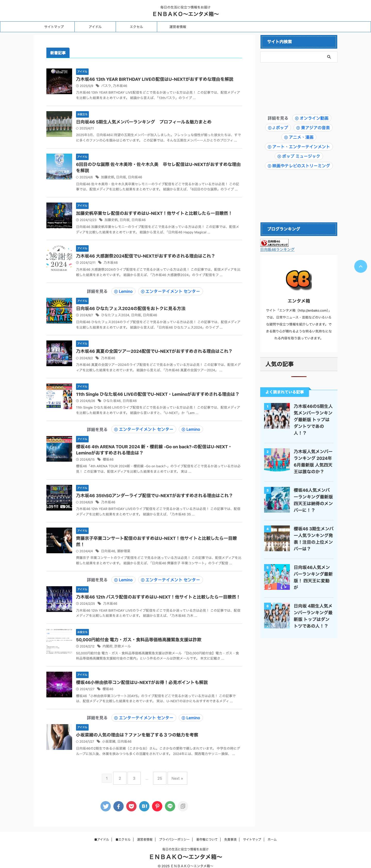Click the search magnifier icon in sidebar
The width and height of the screenshot is (371, 868).
tap(329, 57)
